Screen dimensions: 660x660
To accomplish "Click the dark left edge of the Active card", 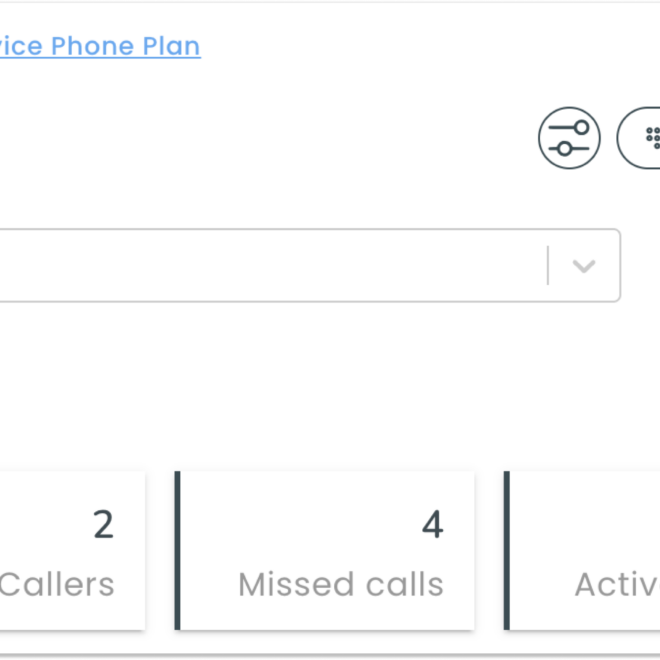I will 507,551.
